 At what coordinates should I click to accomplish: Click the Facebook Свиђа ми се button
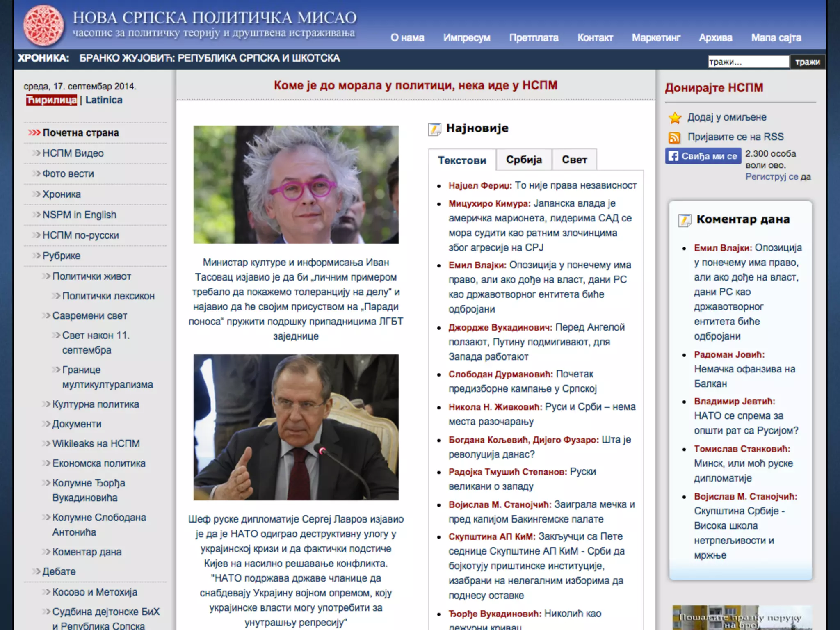[703, 156]
